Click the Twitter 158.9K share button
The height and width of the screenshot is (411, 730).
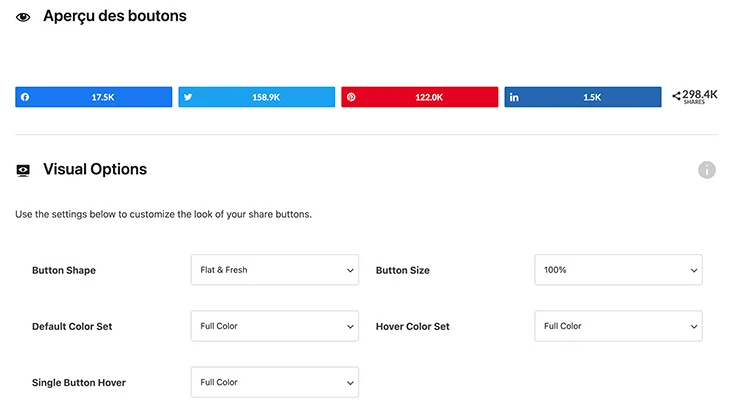[257, 97]
